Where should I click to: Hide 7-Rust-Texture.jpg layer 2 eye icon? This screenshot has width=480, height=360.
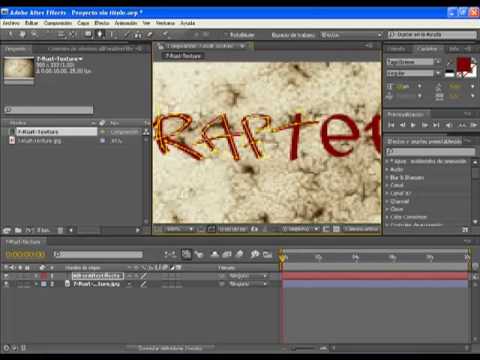6,284
